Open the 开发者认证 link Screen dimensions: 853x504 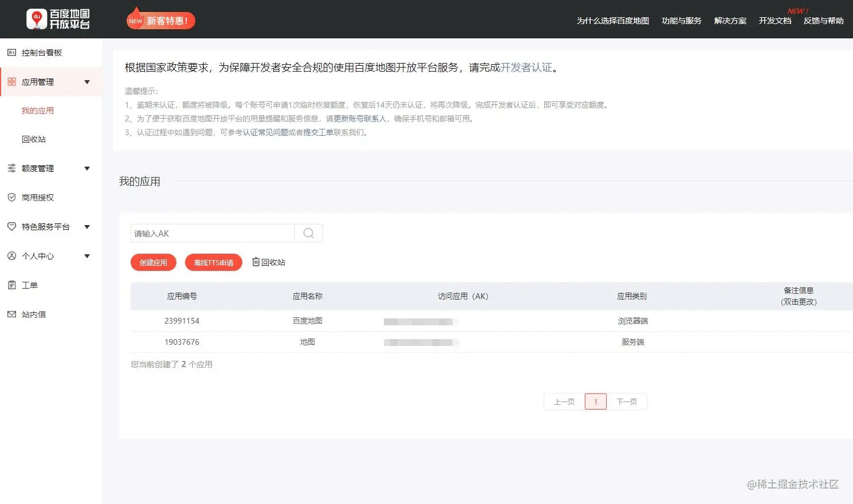tap(526, 68)
